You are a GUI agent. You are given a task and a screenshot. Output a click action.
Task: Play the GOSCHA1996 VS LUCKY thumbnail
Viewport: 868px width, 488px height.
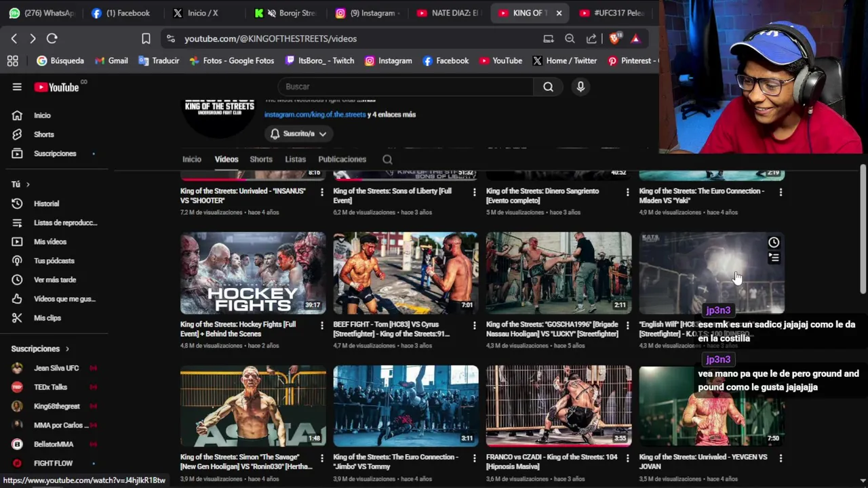559,273
